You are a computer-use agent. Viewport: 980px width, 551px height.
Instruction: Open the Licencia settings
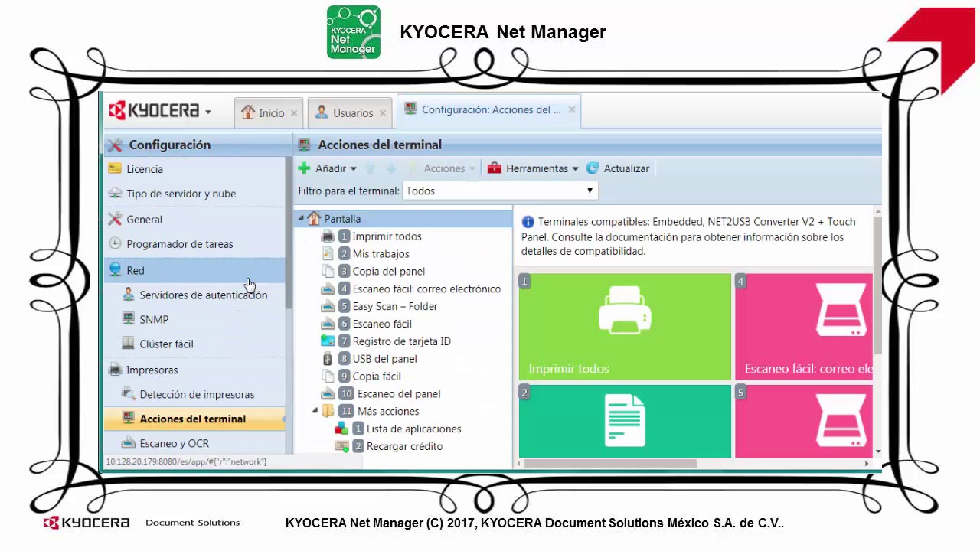[x=195, y=169]
